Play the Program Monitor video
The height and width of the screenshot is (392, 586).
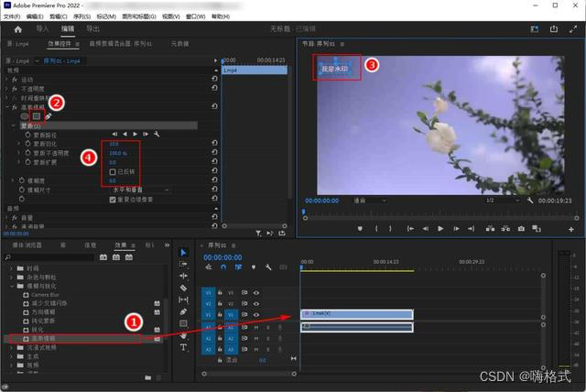pyautogui.click(x=440, y=229)
